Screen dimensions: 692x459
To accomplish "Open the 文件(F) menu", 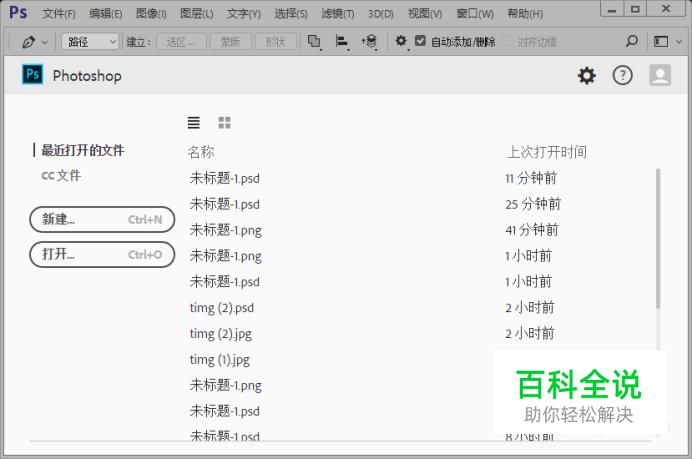I will pyautogui.click(x=59, y=14).
